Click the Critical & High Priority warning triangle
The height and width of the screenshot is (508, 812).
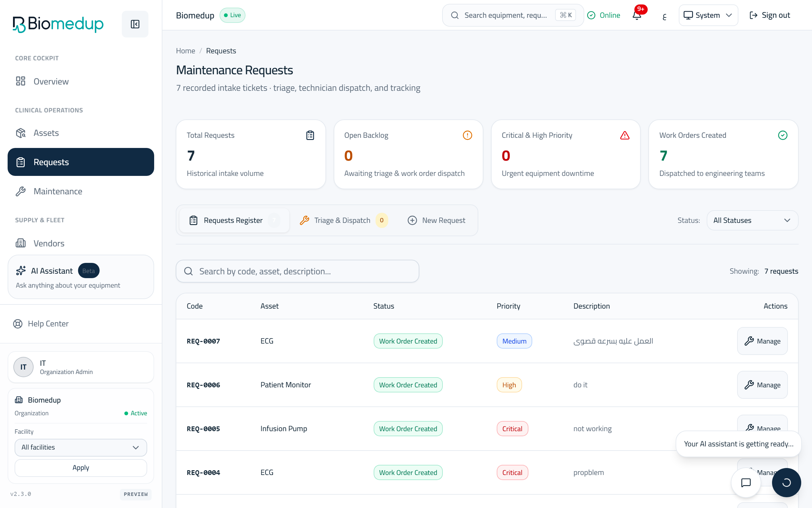[625, 135]
